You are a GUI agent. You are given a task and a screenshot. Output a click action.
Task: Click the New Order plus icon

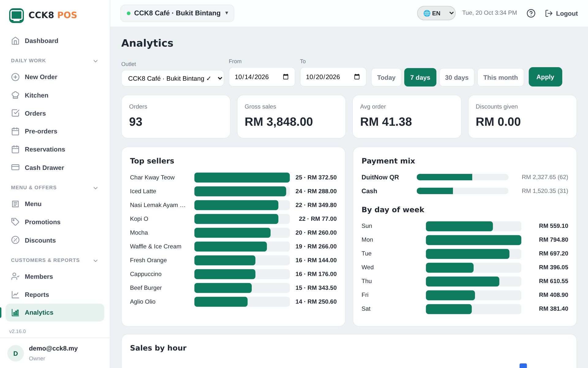[15, 77]
